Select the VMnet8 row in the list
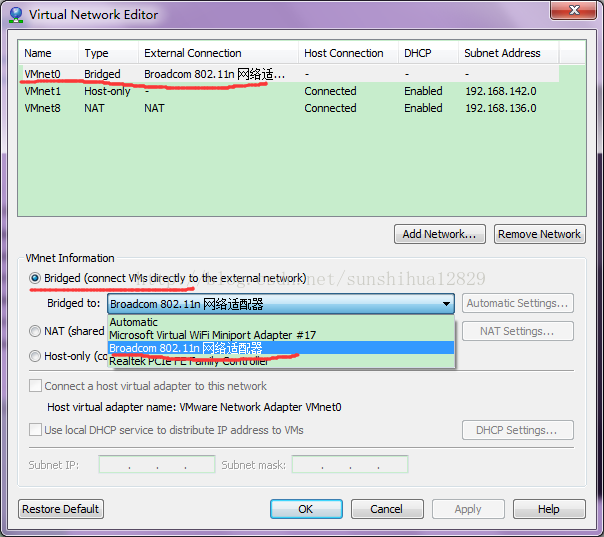This screenshot has height=537, width=604. pos(289,108)
